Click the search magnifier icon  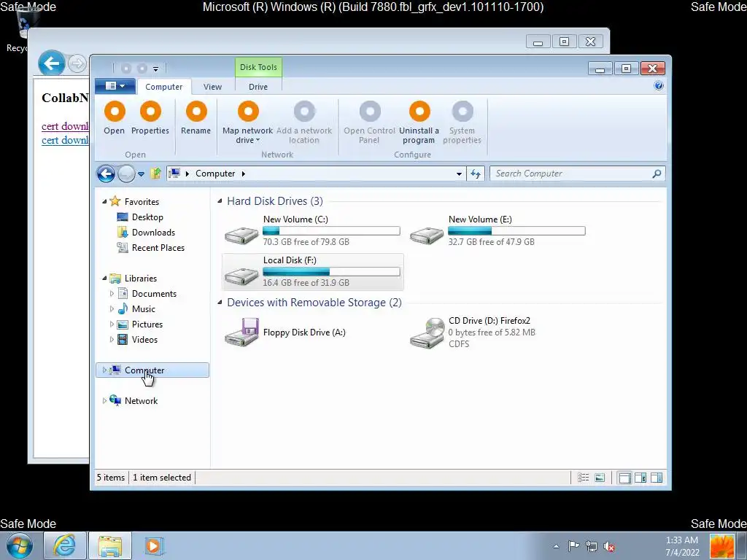click(x=657, y=174)
